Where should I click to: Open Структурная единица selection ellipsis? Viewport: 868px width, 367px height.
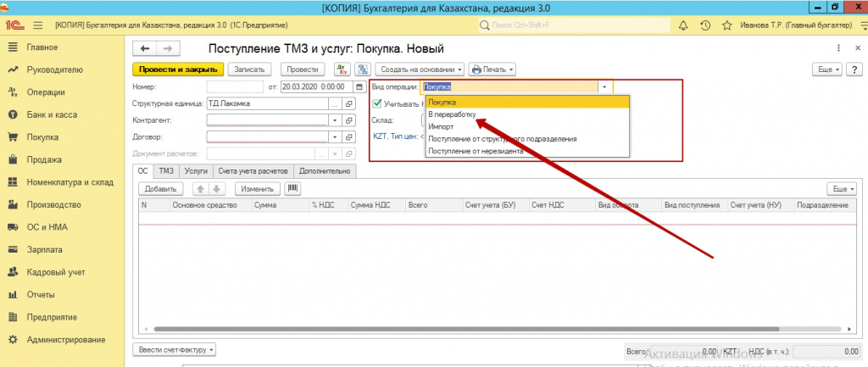[x=335, y=103]
